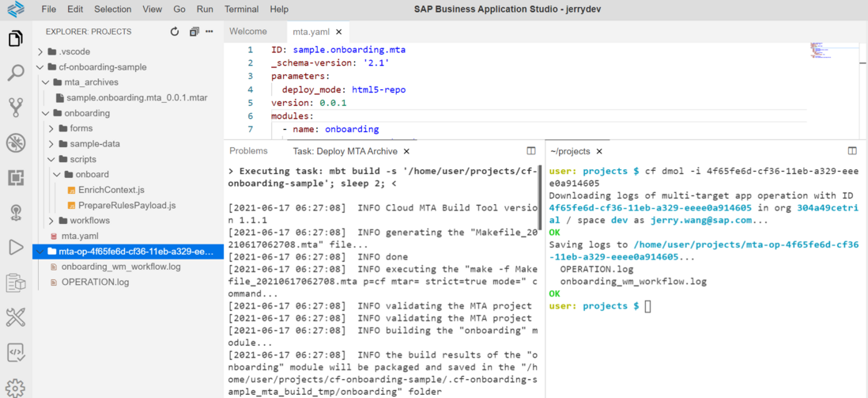The image size is (868, 398).
Task: Open the Terminal menu
Action: pyautogui.click(x=242, y=9)
